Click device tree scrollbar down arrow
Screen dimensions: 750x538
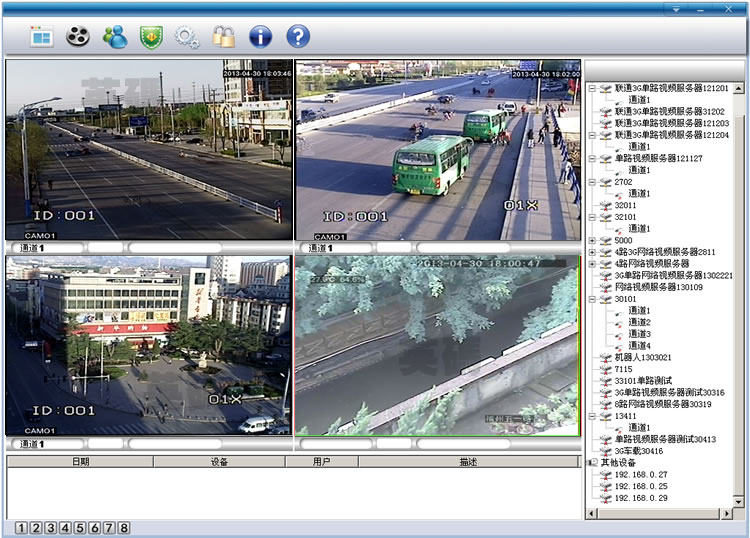click(739, 502)
